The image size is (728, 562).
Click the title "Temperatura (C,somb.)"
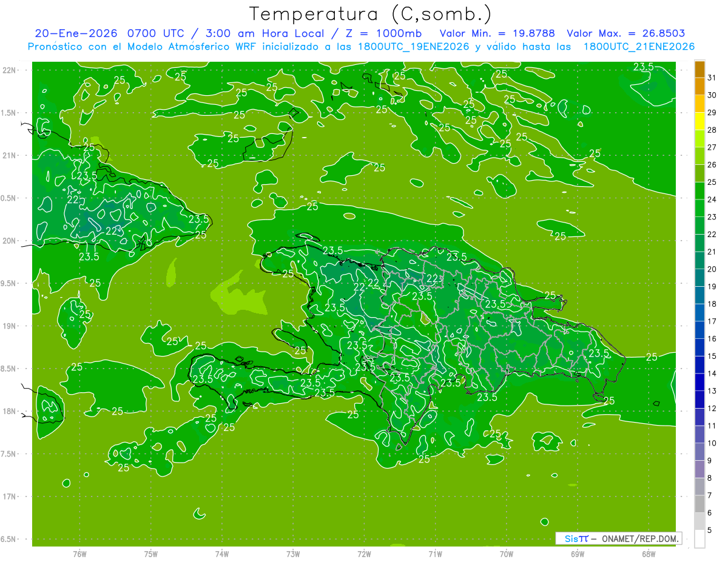coord(370,14)
